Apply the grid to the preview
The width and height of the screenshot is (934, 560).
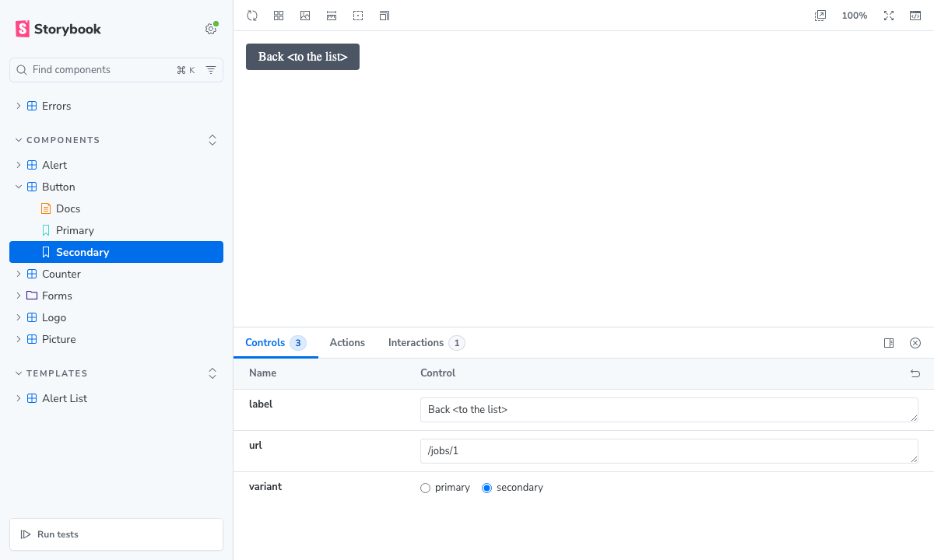pos(279,16)
